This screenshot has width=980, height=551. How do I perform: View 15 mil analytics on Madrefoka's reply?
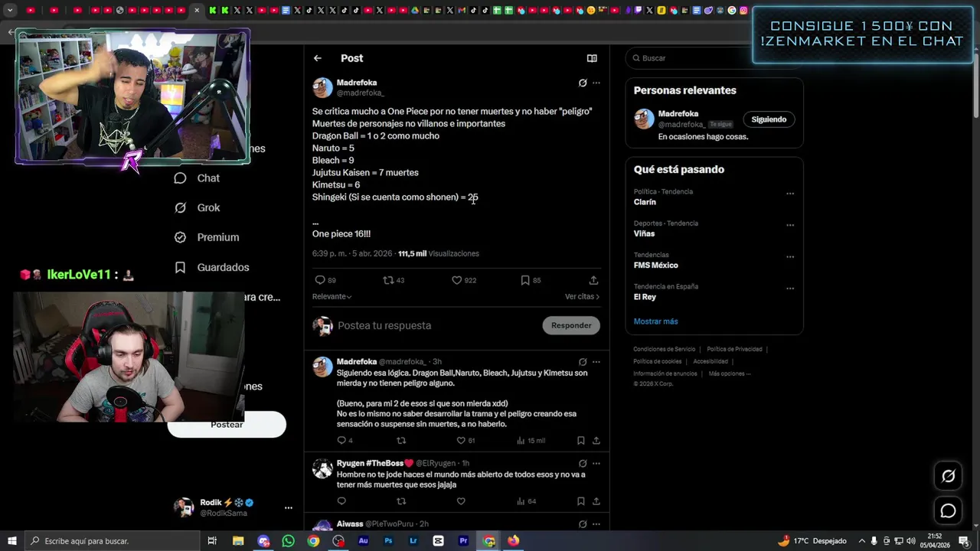[x=531, y=440]
